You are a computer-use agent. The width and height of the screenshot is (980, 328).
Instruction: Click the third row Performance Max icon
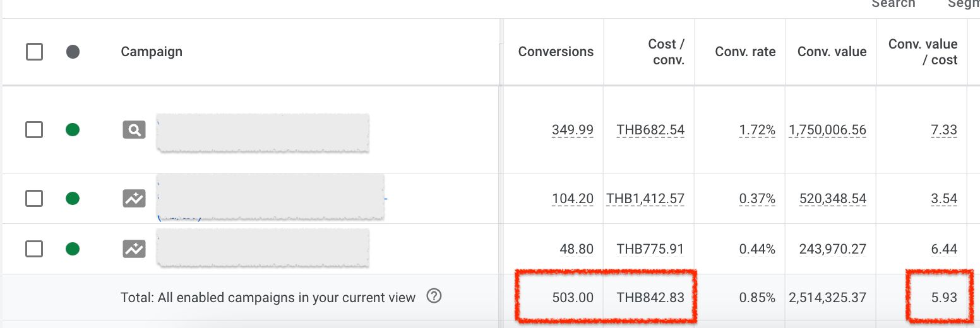tap(134, 249)
